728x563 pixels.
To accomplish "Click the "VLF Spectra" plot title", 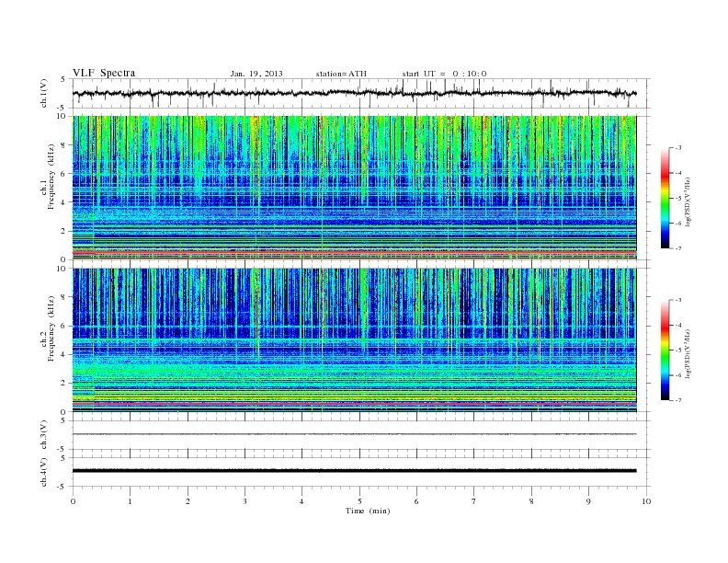I will (x=104, y=73).
